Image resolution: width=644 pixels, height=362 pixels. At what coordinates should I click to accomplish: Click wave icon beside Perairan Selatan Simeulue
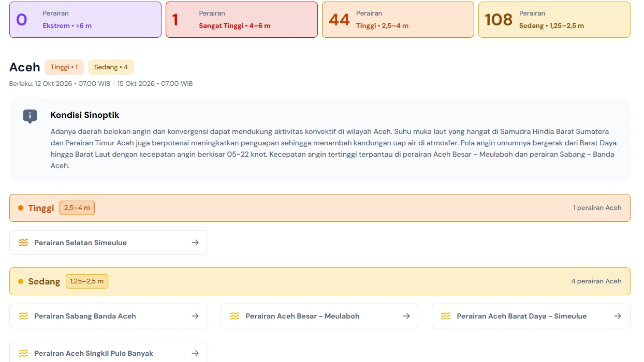point(23,243)
